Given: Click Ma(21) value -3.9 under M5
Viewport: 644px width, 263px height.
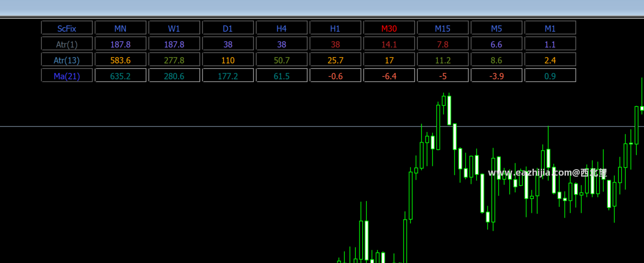Looking at the screenshot, I should click(497, 75).
